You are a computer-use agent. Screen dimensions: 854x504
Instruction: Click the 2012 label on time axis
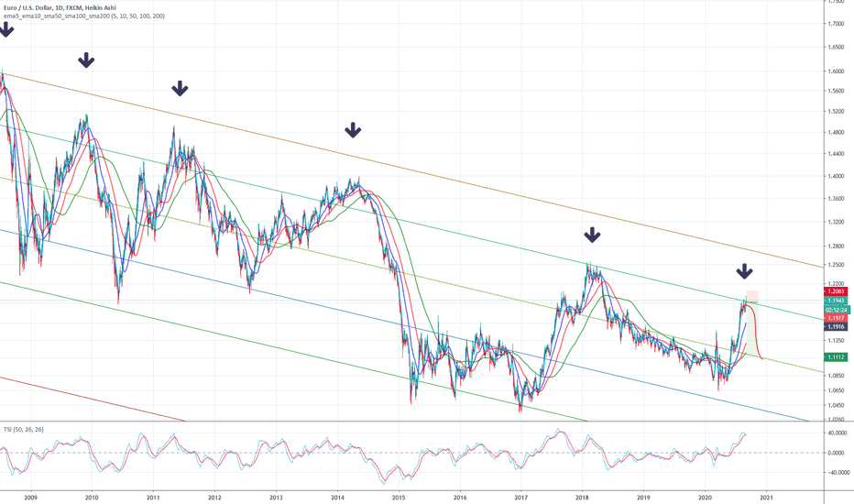pyautogui.click(x=214, y=497)
